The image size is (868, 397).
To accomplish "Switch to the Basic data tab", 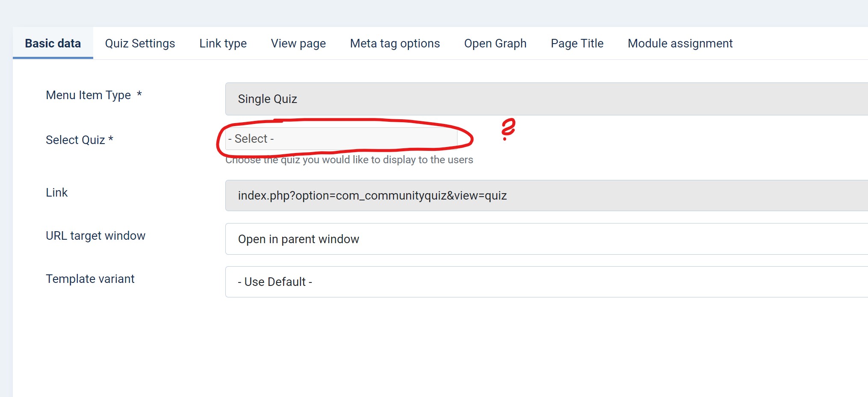I will (x=53, y=44).
